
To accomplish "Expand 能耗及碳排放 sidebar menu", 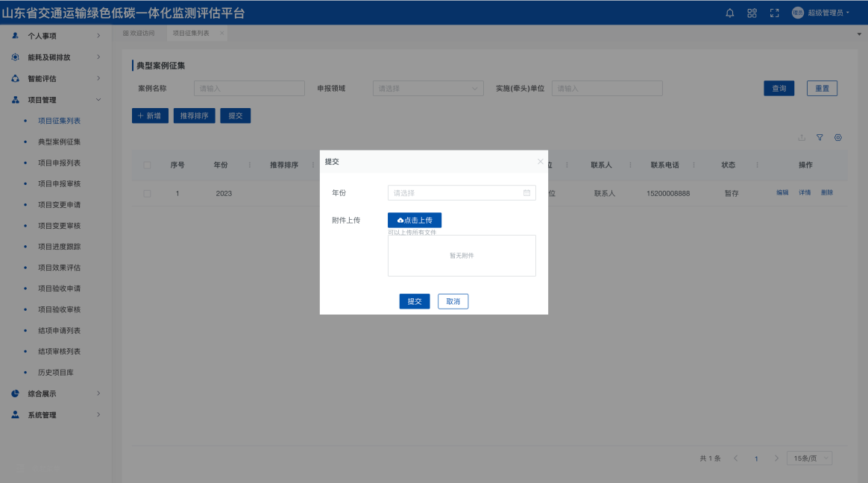I will 56,57.
